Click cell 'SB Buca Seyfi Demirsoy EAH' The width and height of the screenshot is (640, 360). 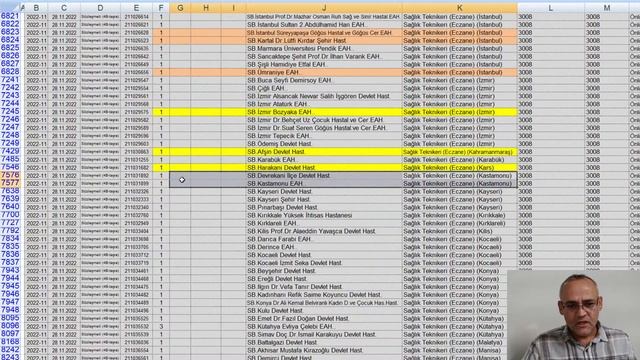[324, 80]
